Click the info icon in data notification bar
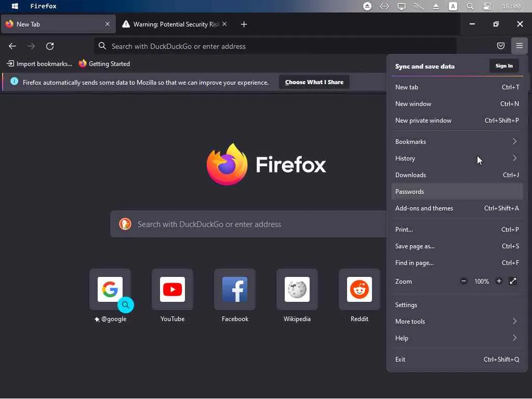The height and width of the screenshot is (399, 532). point(14,82)
